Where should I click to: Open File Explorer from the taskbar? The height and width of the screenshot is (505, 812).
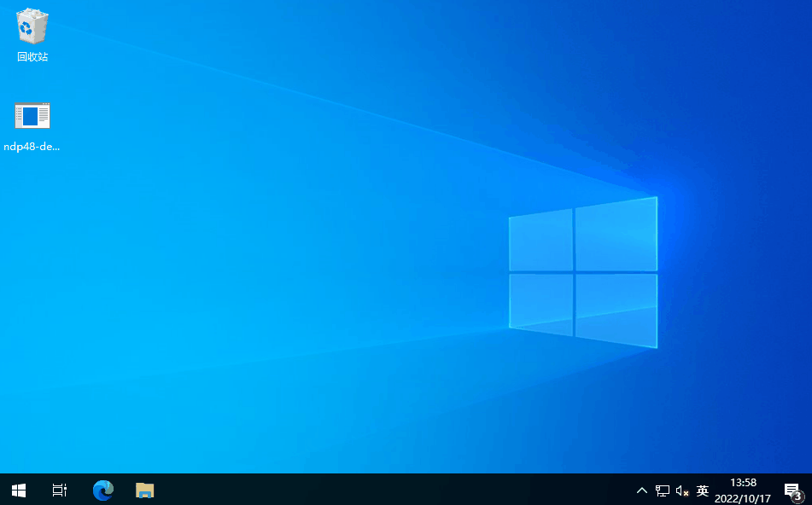[144, 490]
